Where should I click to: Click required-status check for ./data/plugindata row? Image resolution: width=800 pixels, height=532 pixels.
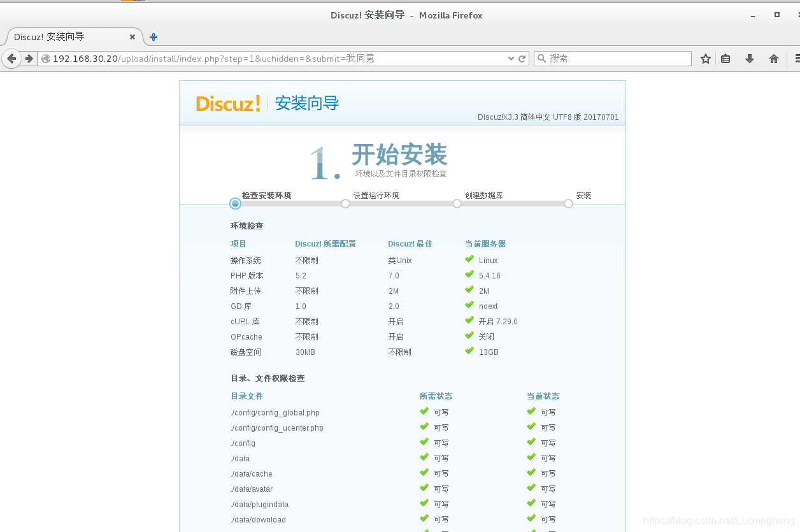click(424, 503)
